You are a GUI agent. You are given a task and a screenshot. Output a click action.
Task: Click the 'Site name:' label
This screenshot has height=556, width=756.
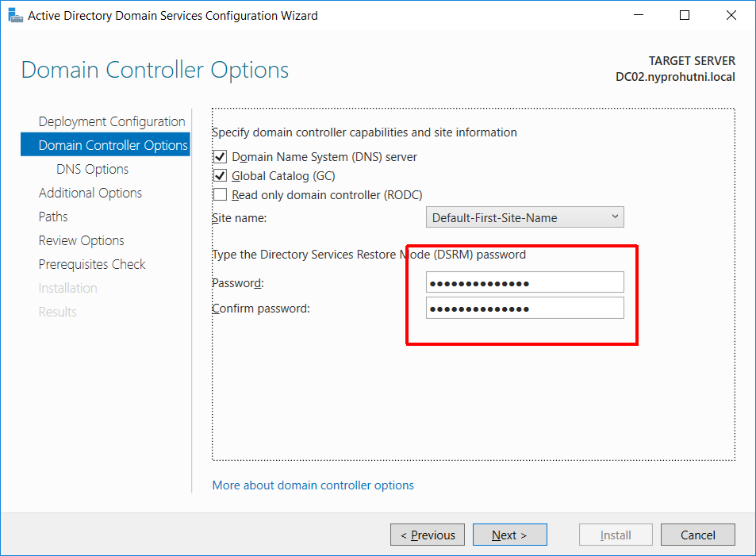point(239,218)
